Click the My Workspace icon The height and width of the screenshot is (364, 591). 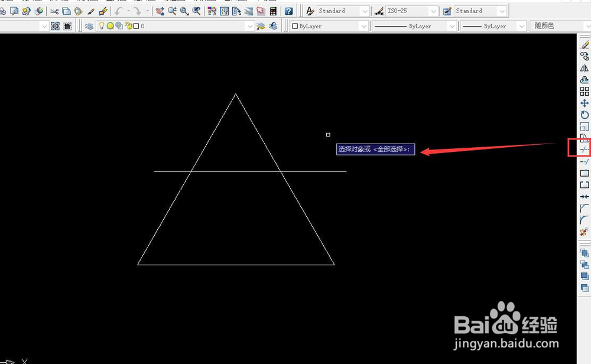pos(67,26)
